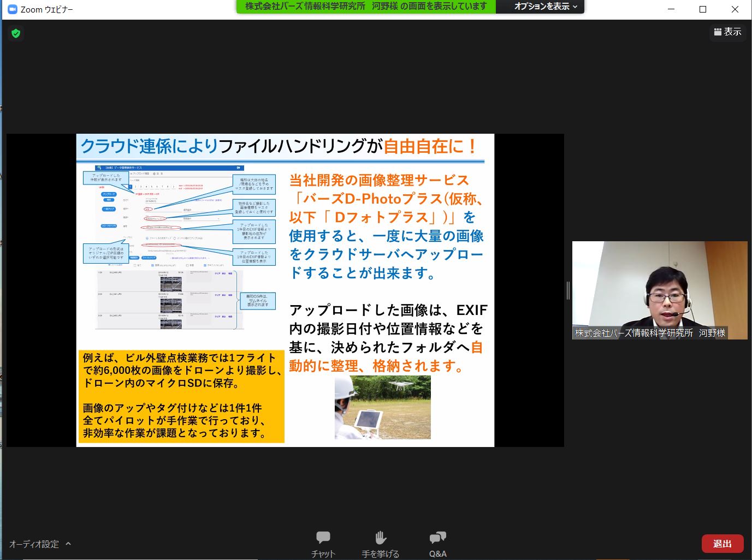This screenshot has height=560, width=752.
Task: Expand オプションを表示 sharing options dropdown
Action: point(546,7)
